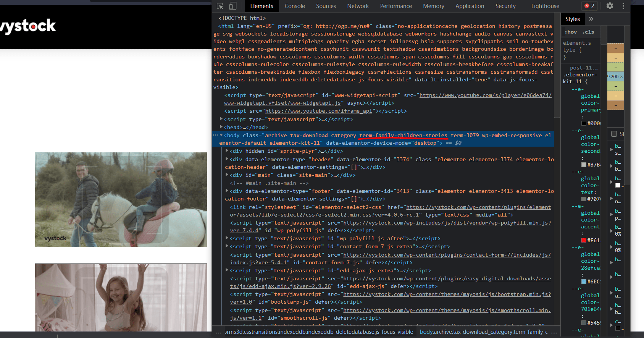Screen dimensions: 644x338
Task: Activate the element inspector picker tool
Action: [220, 6]
